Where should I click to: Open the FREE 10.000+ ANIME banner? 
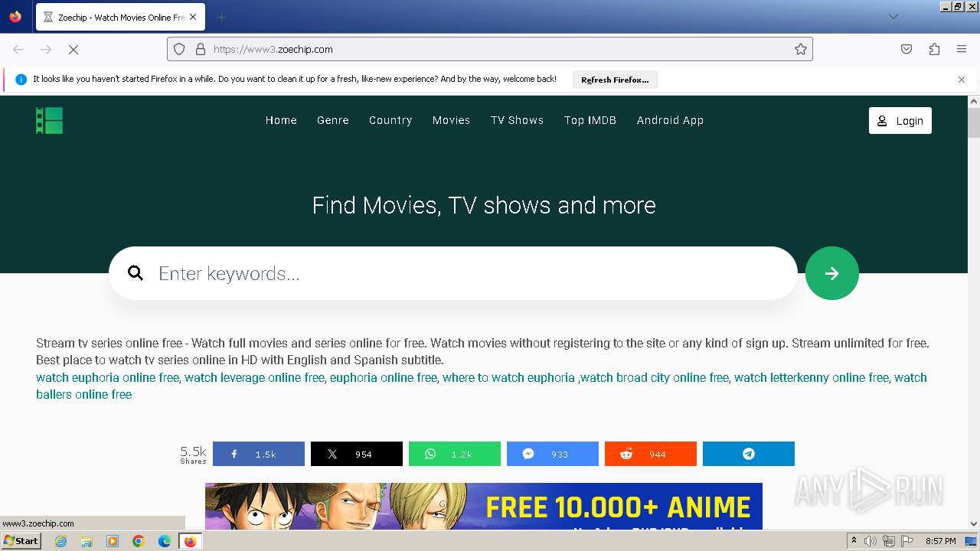pos(484,506)
